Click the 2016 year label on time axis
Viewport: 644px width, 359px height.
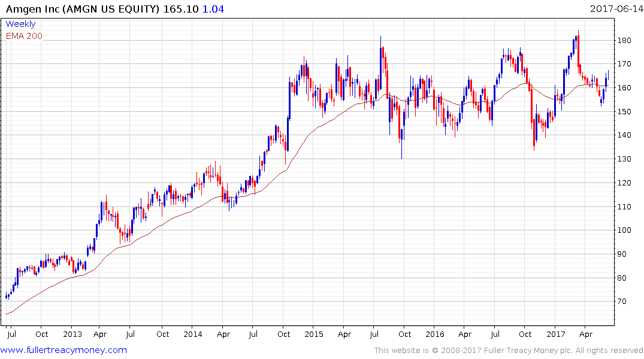[434, 334]
